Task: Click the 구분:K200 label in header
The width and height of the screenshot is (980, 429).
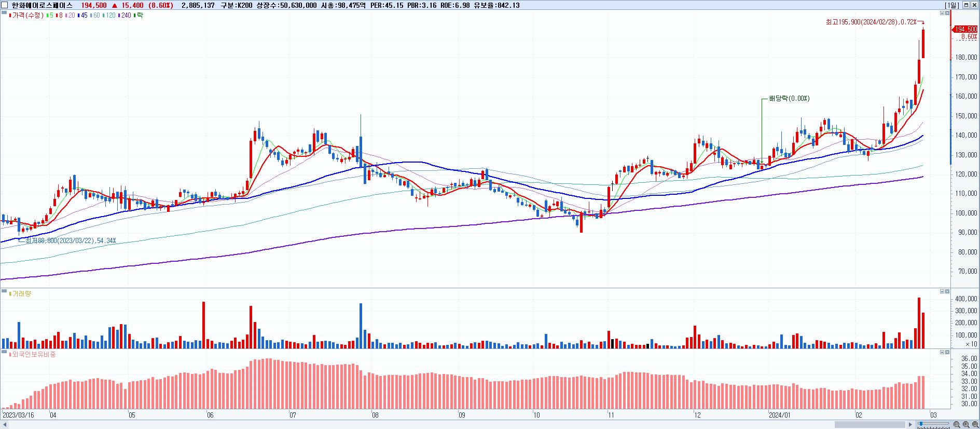Action: pyautogui.click(x=237, y=5)
